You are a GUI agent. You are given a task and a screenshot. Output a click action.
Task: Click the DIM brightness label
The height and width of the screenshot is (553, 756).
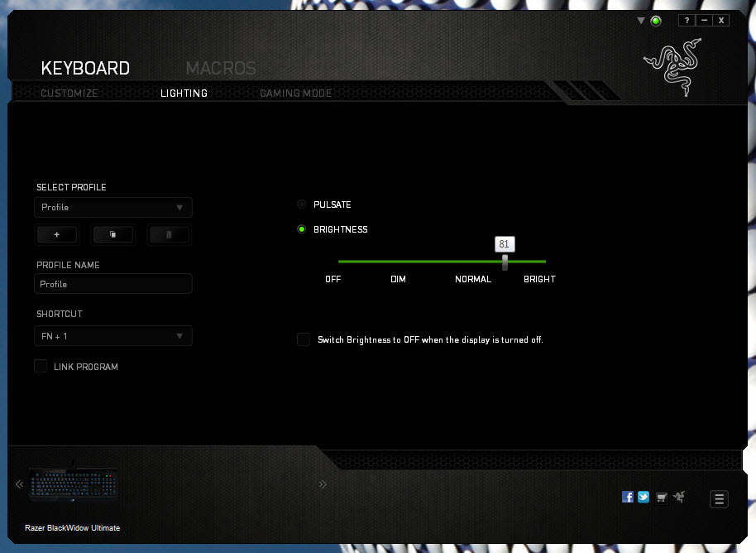398,279
